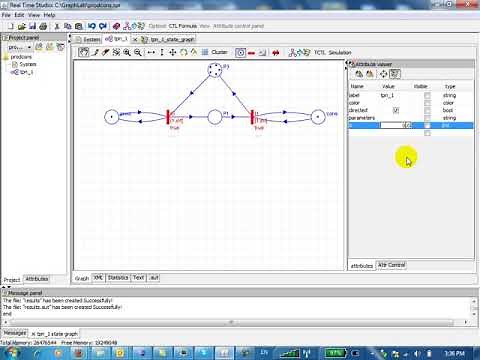Toggle the Visible checkbox for parameters row
The width and height of the screenshot is (480, 360).
(427, 118)
